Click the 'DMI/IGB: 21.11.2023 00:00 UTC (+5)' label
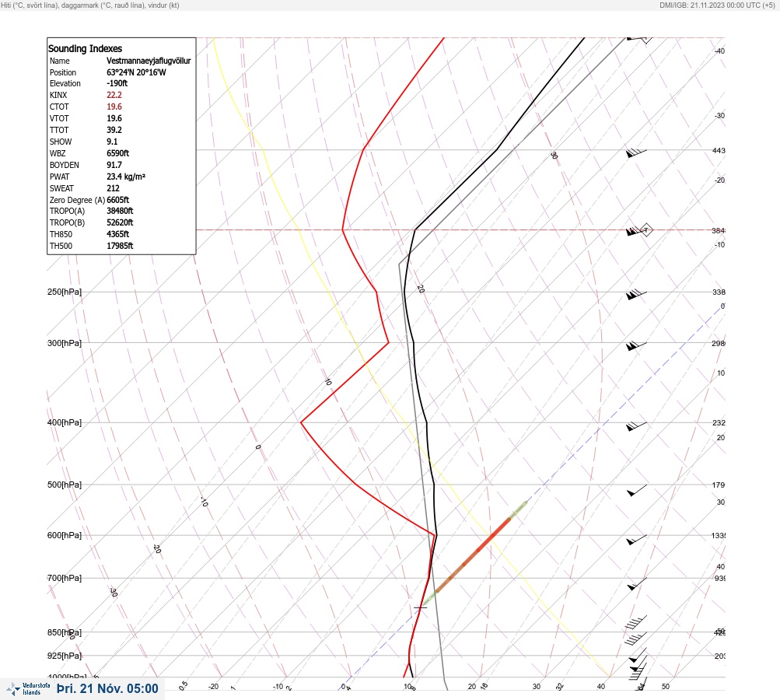 [x=717, y=5]
